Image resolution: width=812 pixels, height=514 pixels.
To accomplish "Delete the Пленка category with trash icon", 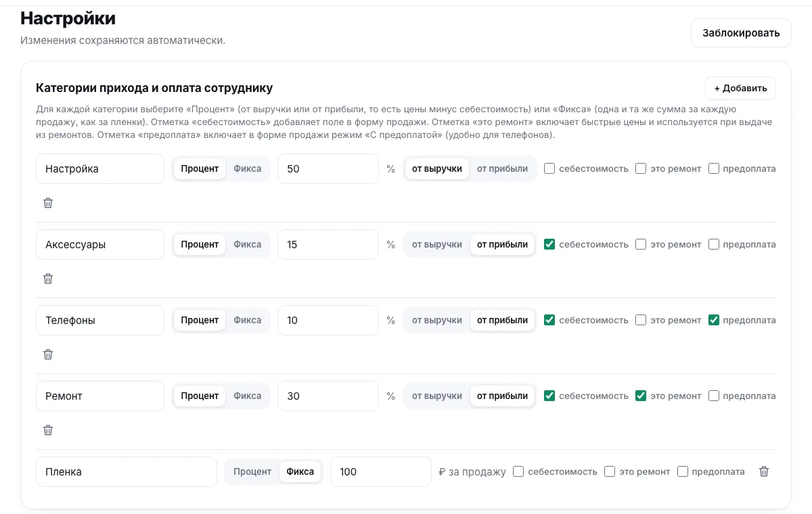I will point(764,472).
